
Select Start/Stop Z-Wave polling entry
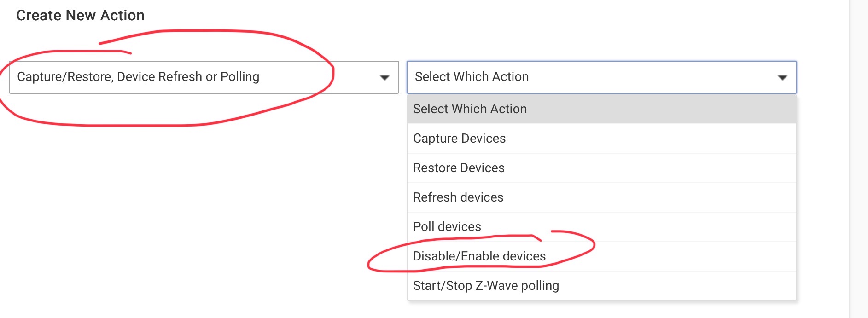click(601, 286)
